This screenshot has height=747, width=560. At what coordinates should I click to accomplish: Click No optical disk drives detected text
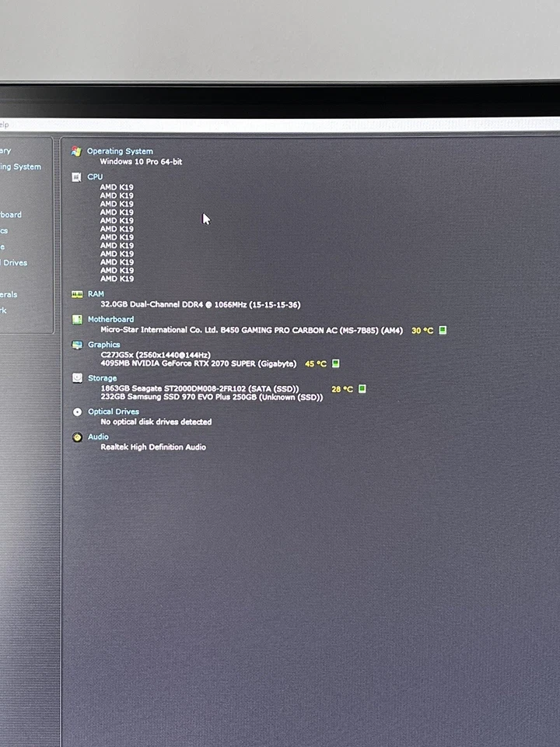pos(156,422)
